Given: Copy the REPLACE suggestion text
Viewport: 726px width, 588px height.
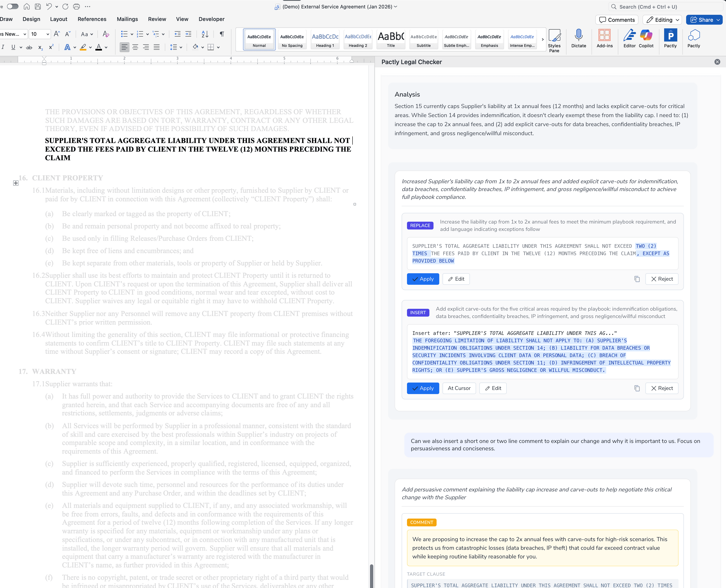Looking at the screenshot, I should point(637,279).
